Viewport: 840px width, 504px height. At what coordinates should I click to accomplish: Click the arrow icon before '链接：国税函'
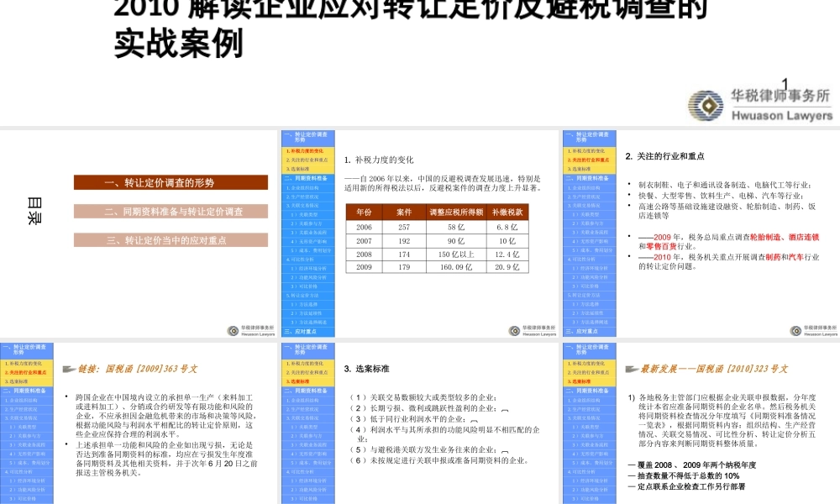69,369
